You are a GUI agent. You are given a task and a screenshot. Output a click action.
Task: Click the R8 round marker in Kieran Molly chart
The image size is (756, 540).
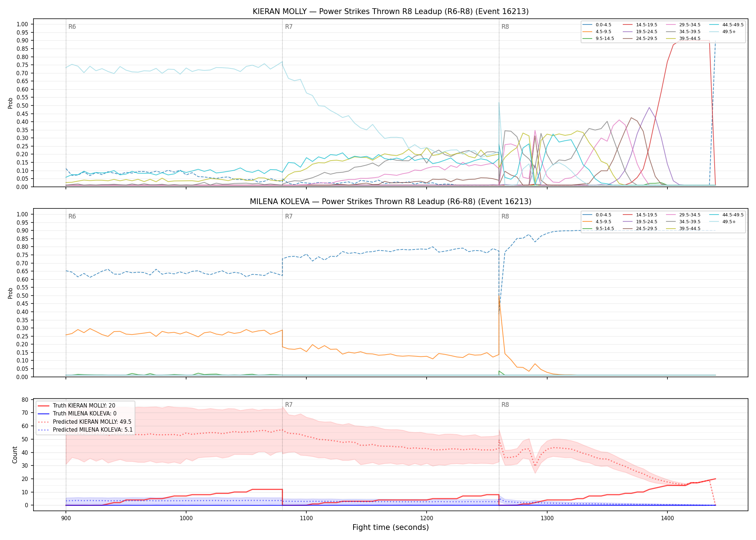[x=505, y=27]
